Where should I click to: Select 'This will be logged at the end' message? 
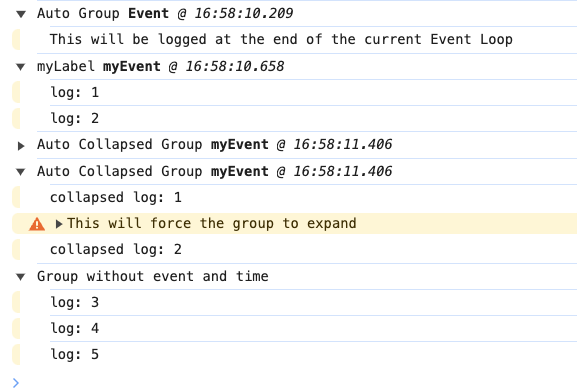pyautogui.click(x=281, y=39)
